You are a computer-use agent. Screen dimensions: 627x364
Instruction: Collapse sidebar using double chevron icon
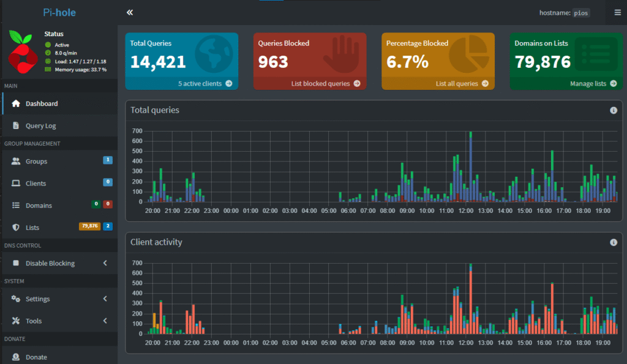130,12
